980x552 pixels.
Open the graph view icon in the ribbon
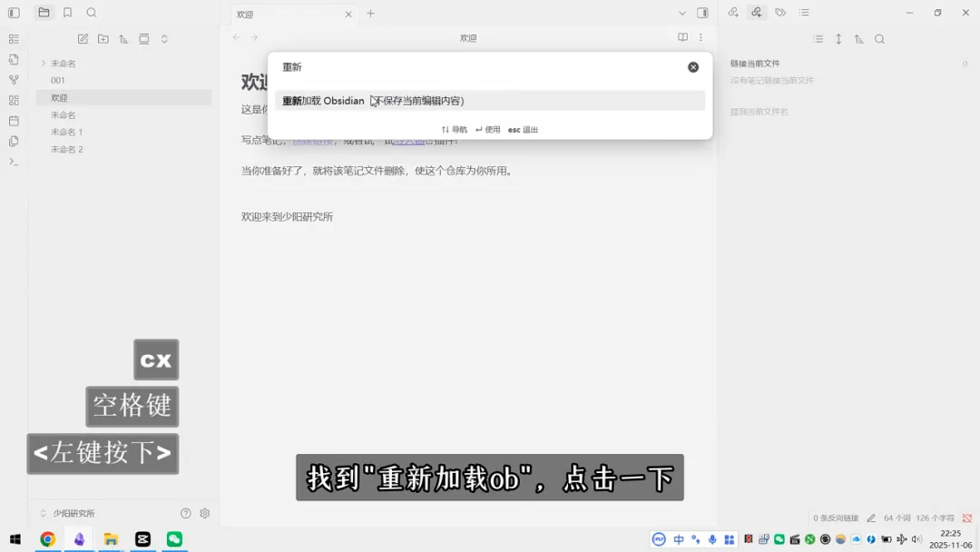pyautogui.click(x=14, y=78)
